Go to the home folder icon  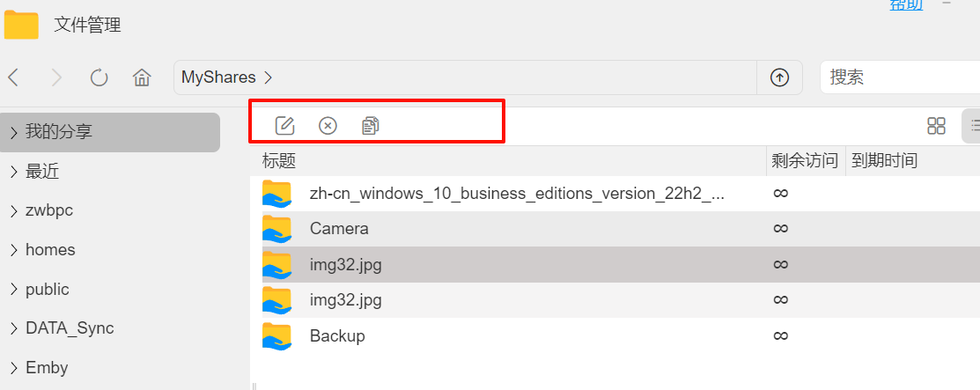pyautogui.click(x=142, y=77)
